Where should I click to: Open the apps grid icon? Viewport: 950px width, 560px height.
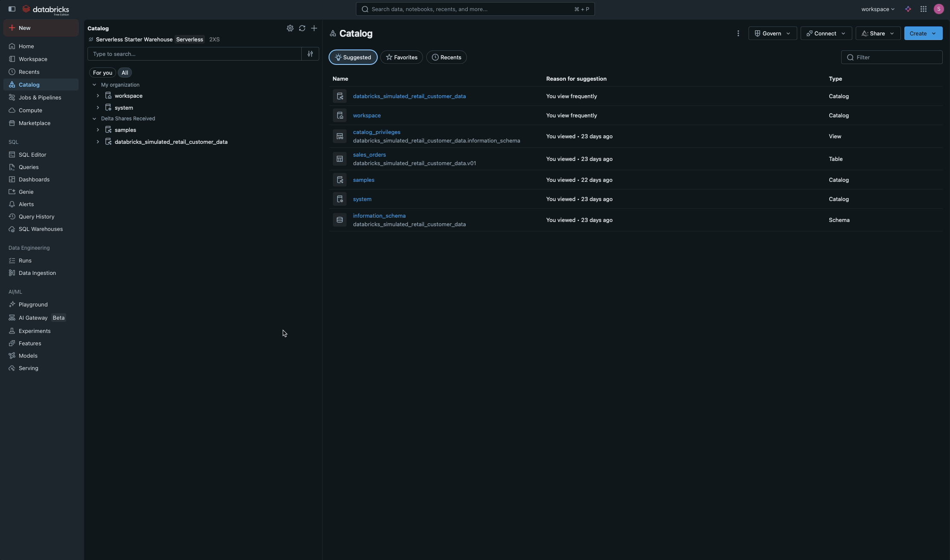pos(923,9)
